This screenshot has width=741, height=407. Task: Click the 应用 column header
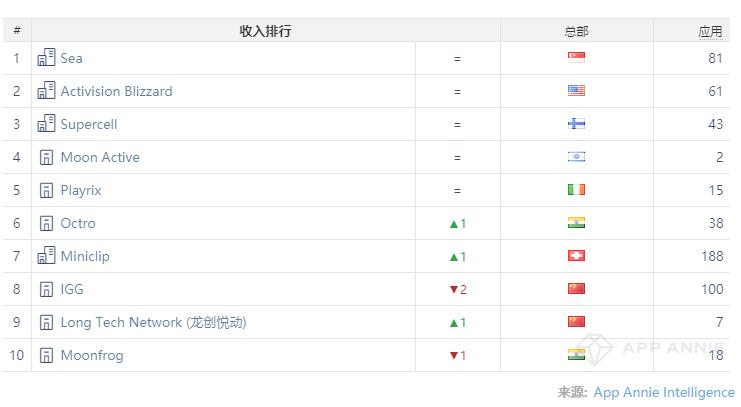pyautogui.click(x=710, y=31)
